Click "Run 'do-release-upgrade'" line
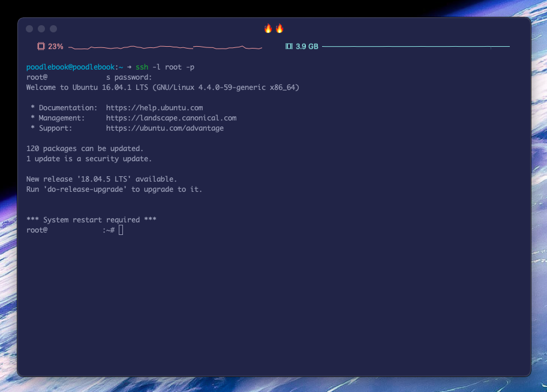The image size is (547, 392). click(115, 189)
